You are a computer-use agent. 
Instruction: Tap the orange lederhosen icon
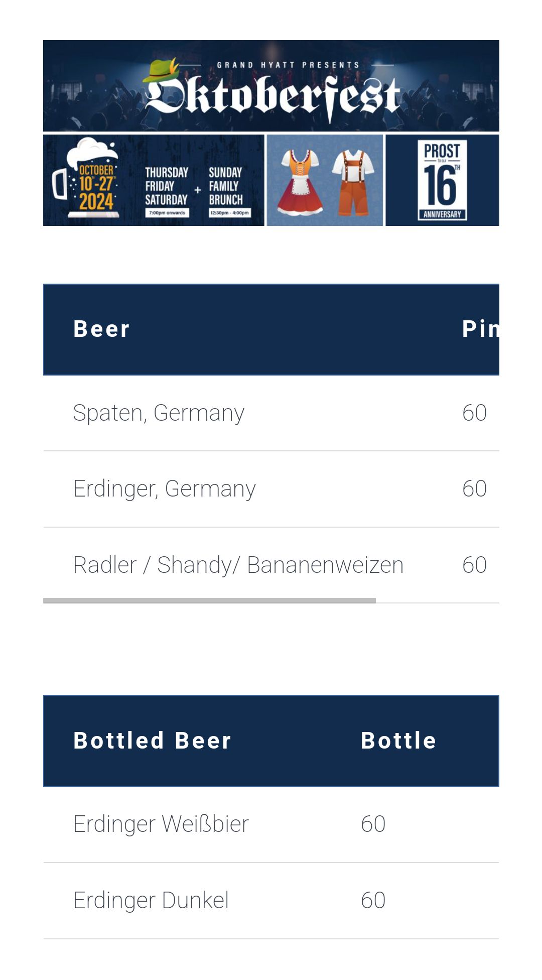click(x=353, y=183)
